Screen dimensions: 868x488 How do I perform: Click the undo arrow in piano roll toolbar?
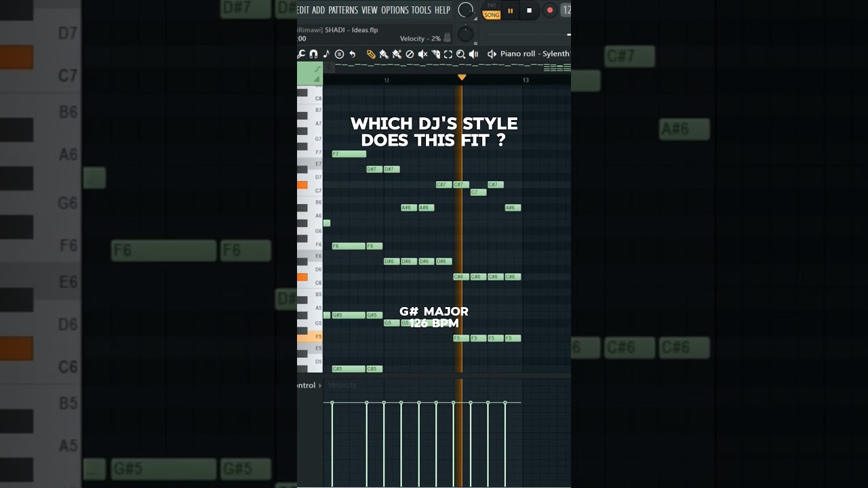[352, 54]
